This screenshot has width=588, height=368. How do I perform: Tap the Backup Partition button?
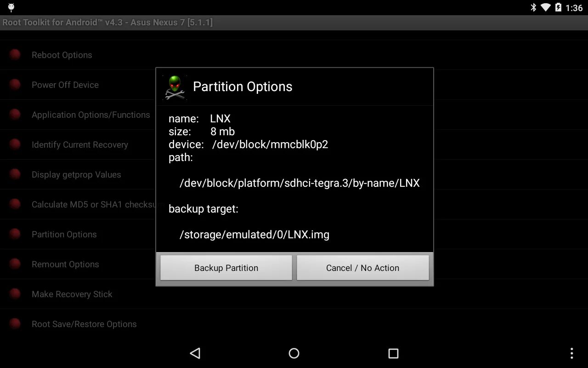click(226, 268)
